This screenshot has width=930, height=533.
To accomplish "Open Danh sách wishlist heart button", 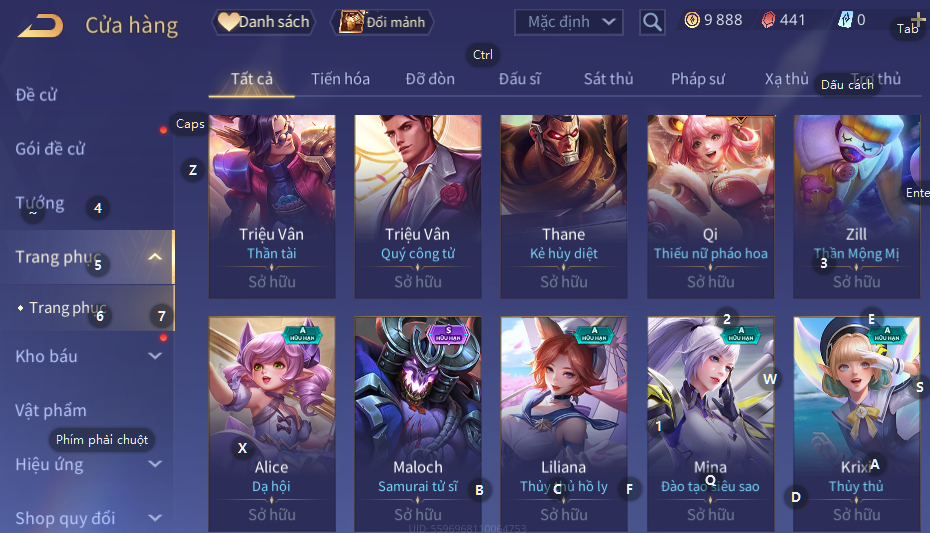I will (x=264, y=22).
